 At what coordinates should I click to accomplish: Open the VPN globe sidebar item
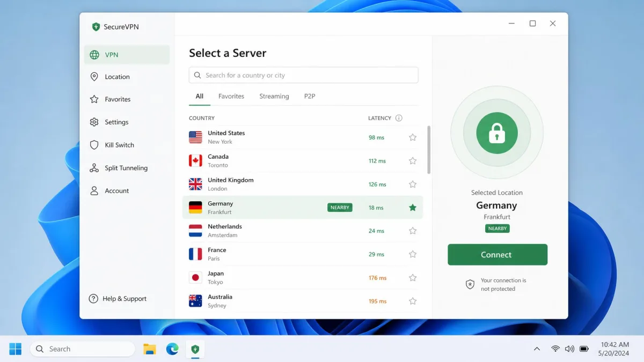(127, 55)
